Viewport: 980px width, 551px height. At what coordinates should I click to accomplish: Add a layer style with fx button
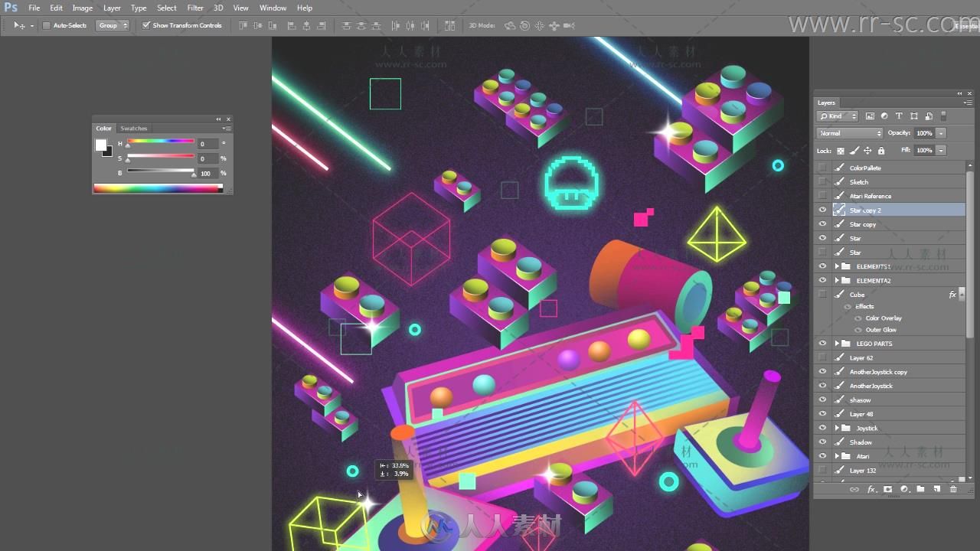(x=871, y=490)
